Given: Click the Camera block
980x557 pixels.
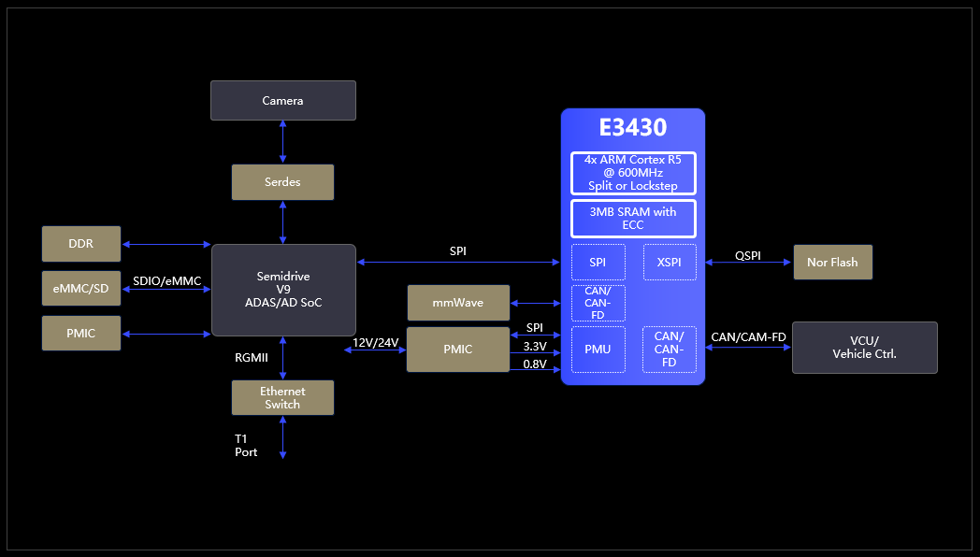Looking at the screenshot, I should click(283, 101).
